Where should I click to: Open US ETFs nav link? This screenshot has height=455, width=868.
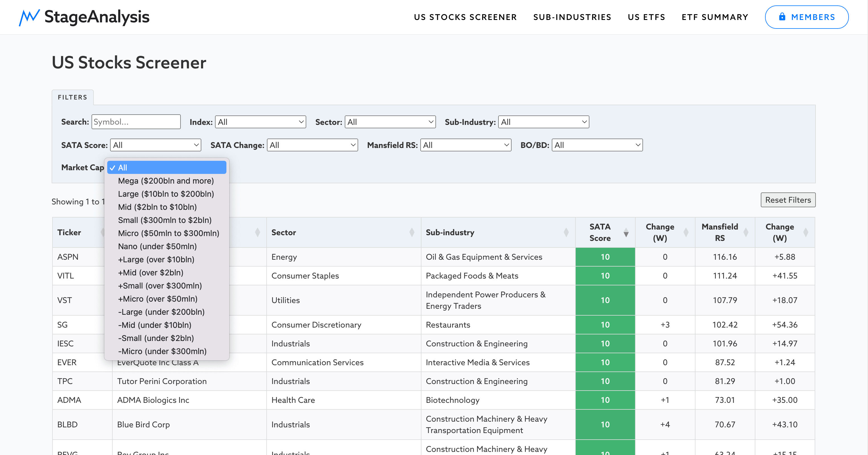pyautogui.click(x=646, y=17)
